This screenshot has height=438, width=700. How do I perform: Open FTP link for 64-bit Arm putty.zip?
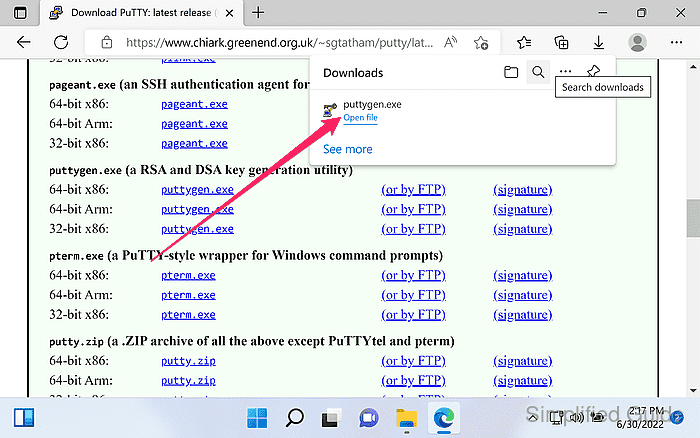pyautogui.click(x=413, y=380)
